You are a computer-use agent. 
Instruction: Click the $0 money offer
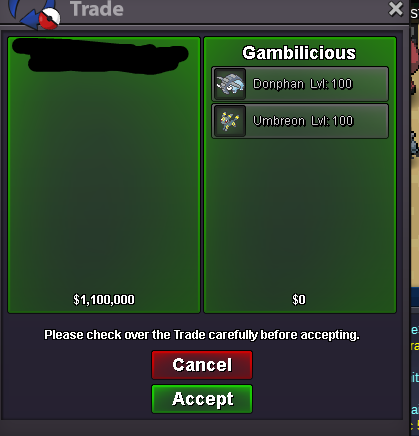[299, 300]
